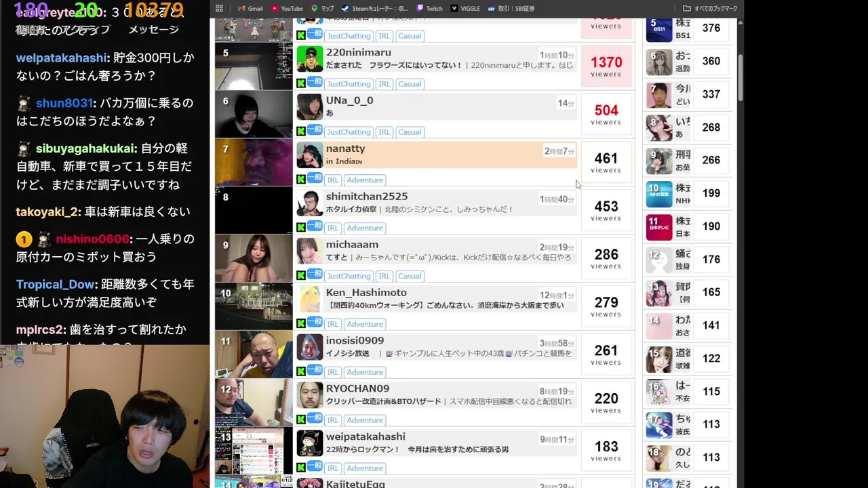Image resolution: width=868 pixels, height=488 pixels.
Task: Open the VIGGLE bookmark
Action: pyautogui.click(x=465, y=8)
